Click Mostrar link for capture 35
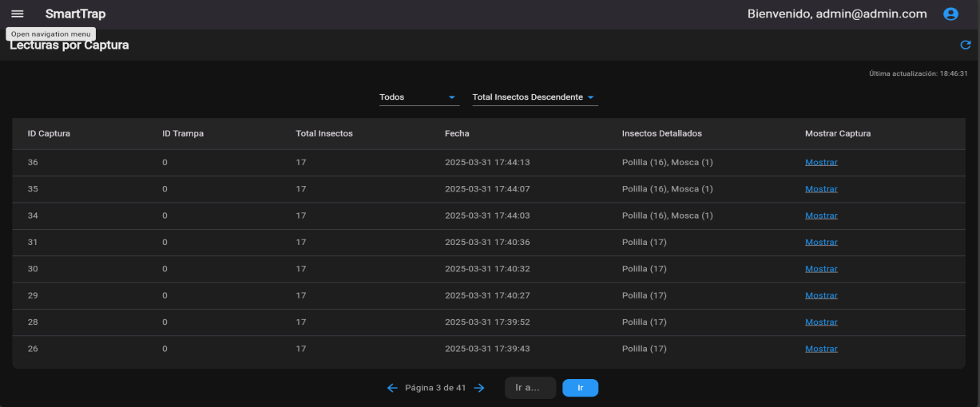980x407 pixels. [821, 189]
